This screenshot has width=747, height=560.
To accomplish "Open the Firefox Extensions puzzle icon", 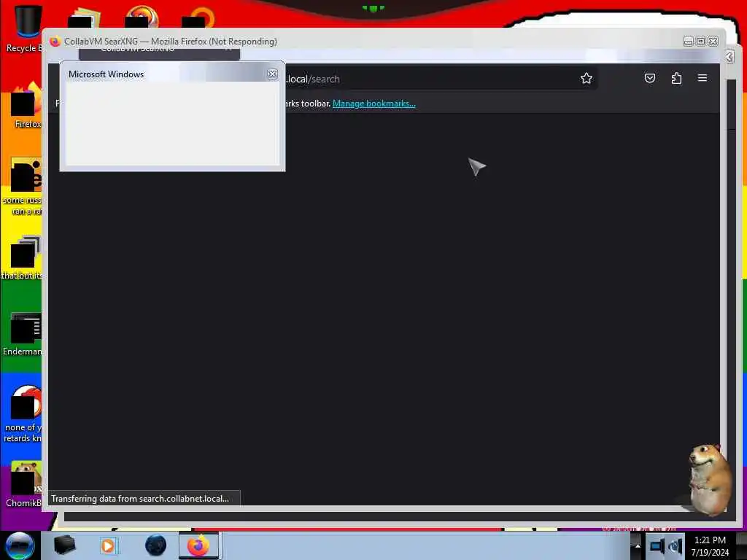I will click(676, 78).
